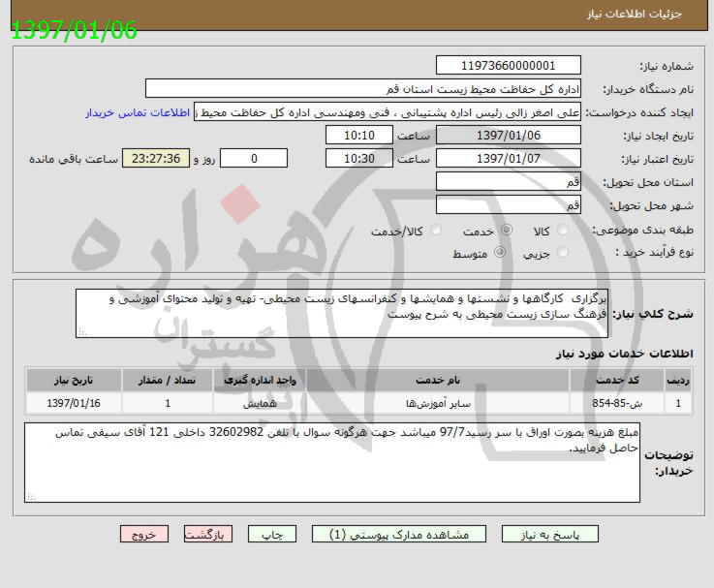Click the اطلاعات خدمات مورد نیاز heading

[625, 354]
